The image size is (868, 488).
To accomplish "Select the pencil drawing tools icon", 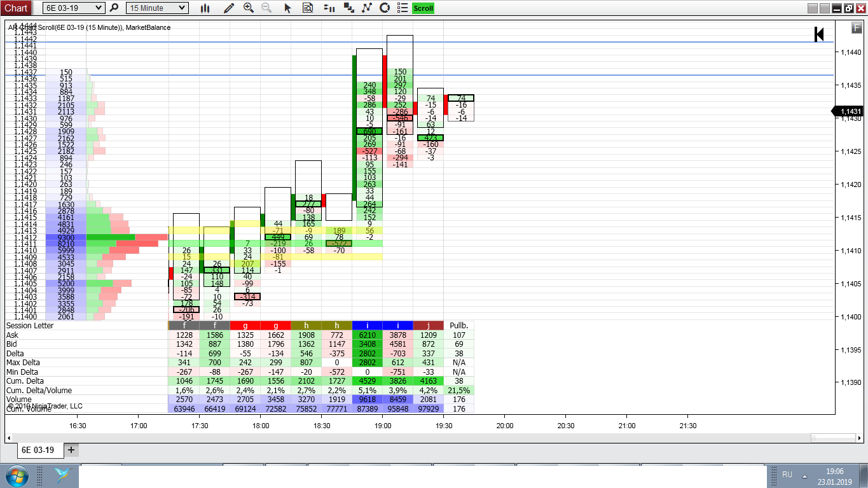I will pos(229,8).
